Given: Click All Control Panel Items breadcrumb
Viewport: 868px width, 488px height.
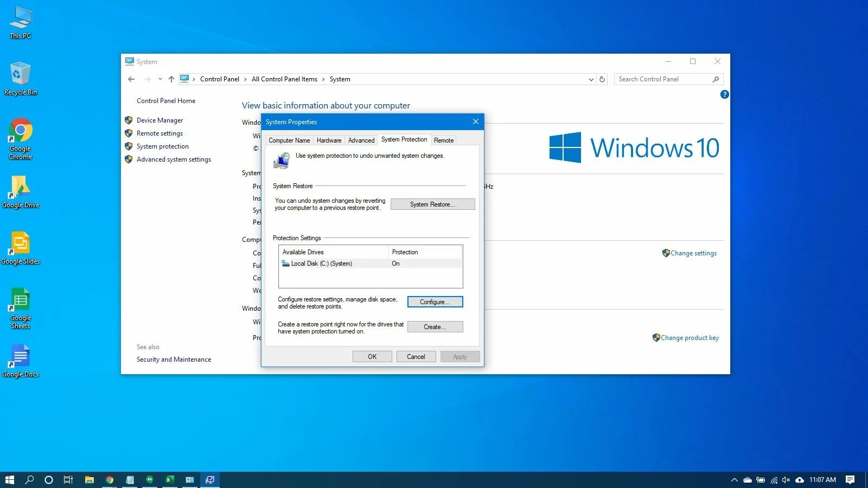Looking at the screenshot, I should coord(284,79).
